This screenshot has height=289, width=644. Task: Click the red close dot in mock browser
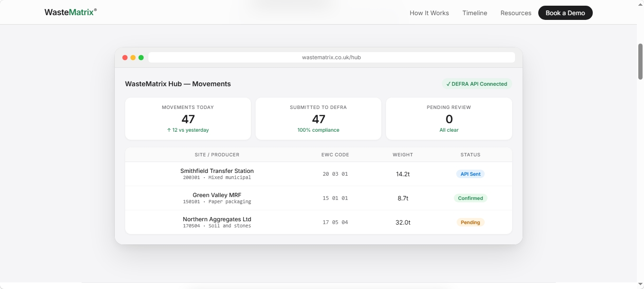pos(125,57)
